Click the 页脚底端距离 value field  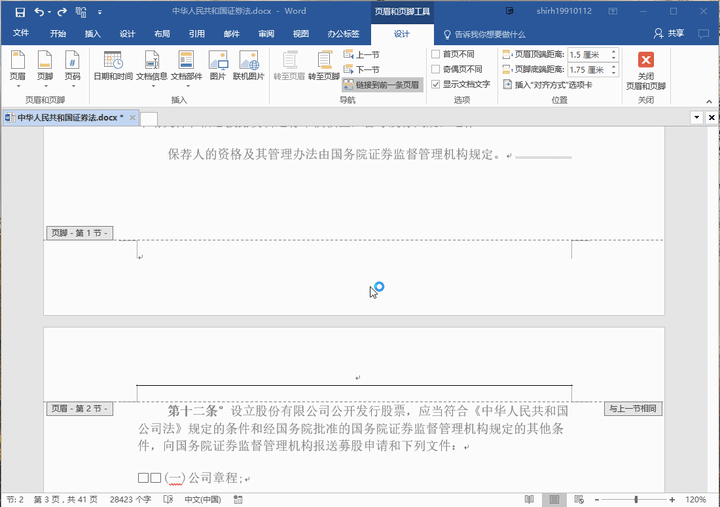tap(588, 70)
